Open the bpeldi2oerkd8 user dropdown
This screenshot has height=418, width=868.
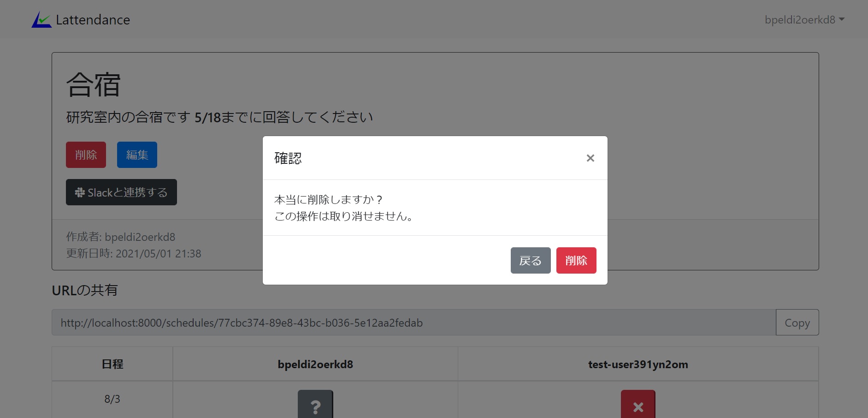click(x=804, y=20)
